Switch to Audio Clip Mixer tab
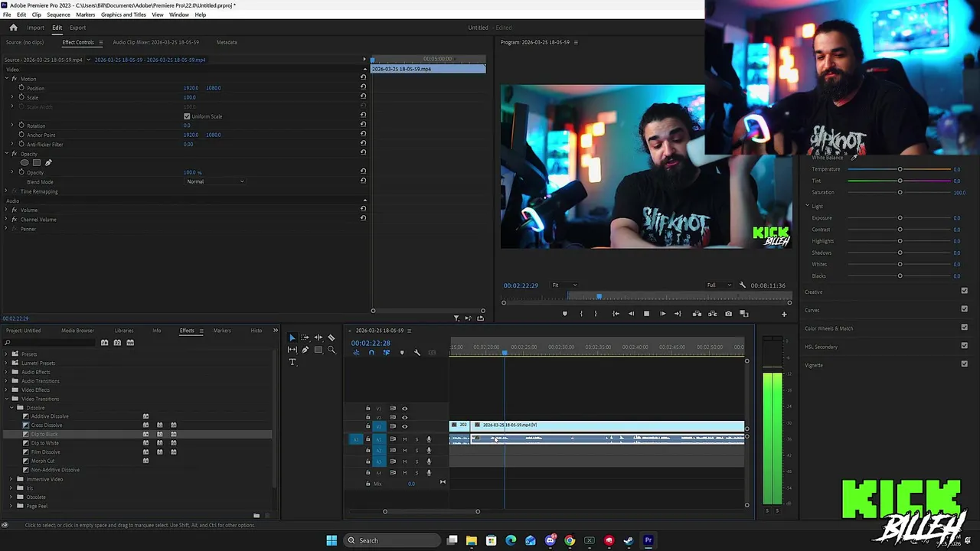The width and height of the screenshot is (980, 551). [156, 42]
